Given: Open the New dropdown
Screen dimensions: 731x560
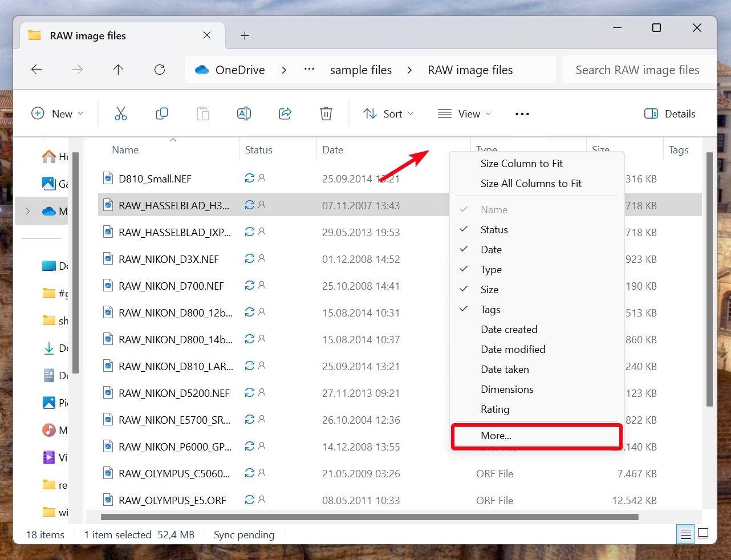Looking at the screenshot, I should click(57, 113).
